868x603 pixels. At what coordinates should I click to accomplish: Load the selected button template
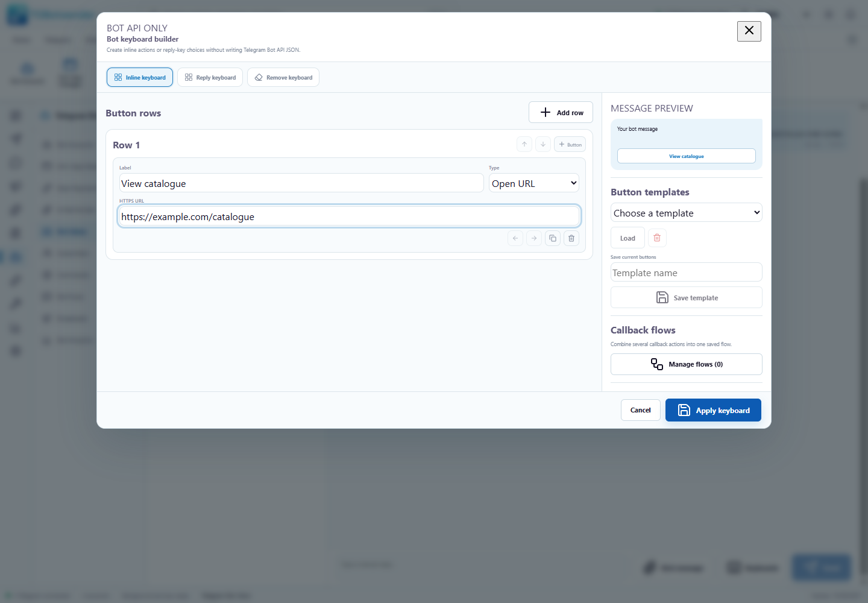pyautogui.click(x=627, y=238)
